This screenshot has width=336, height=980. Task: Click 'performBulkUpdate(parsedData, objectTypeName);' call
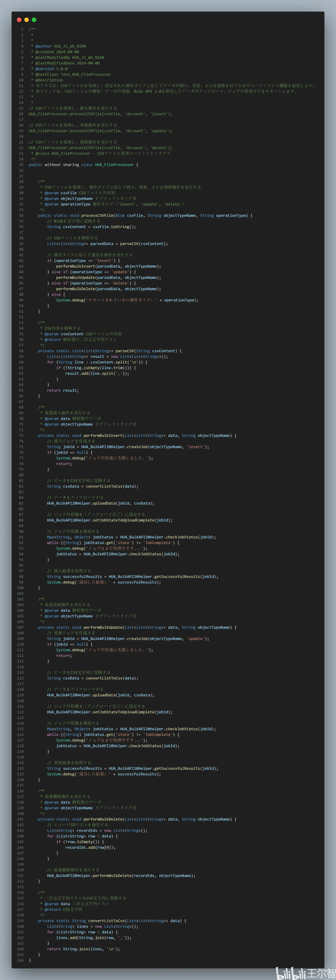click(x=109, y=277)
